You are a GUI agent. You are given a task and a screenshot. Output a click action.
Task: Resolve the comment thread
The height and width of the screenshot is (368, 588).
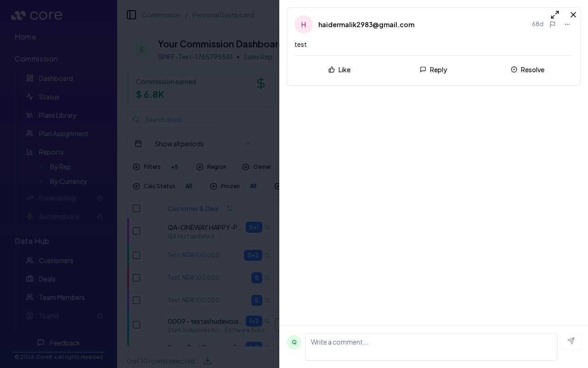(x=527, y=70)
